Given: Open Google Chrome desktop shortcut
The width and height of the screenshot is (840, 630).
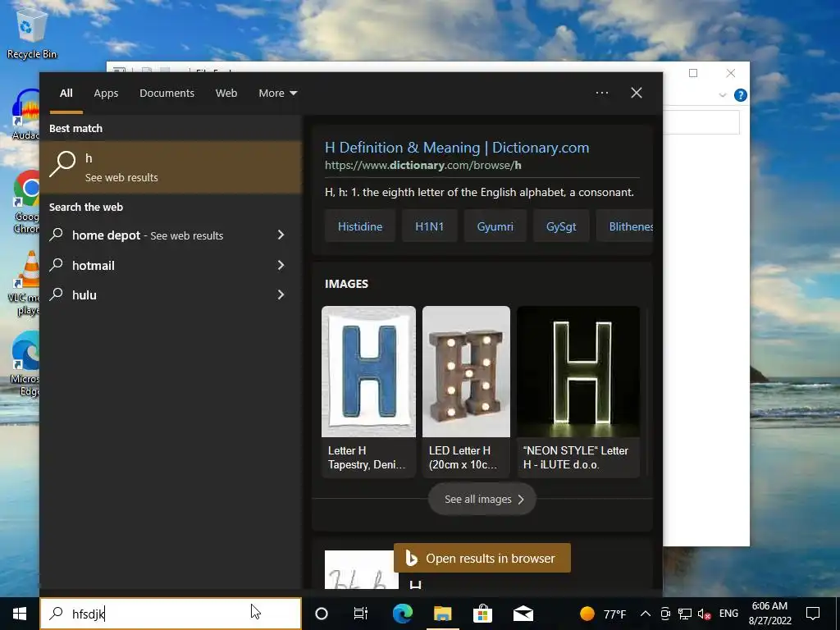Looking at the screenshot, I should click(25, 202).
